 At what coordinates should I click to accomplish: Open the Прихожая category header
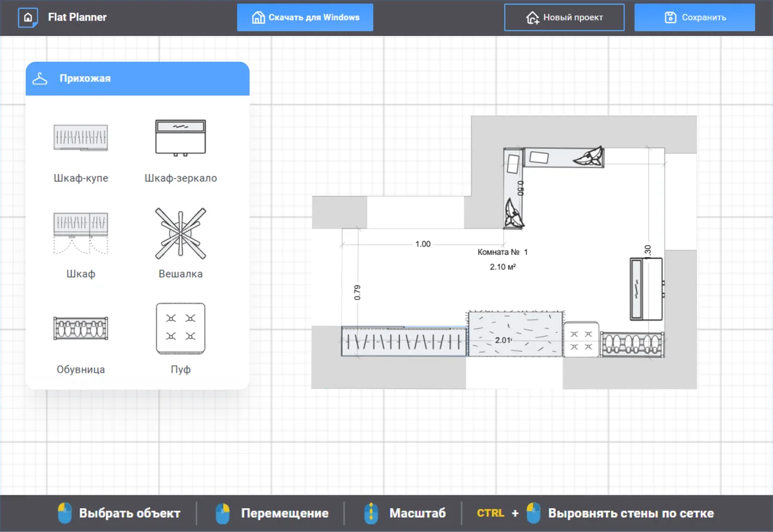pos(137,79)
